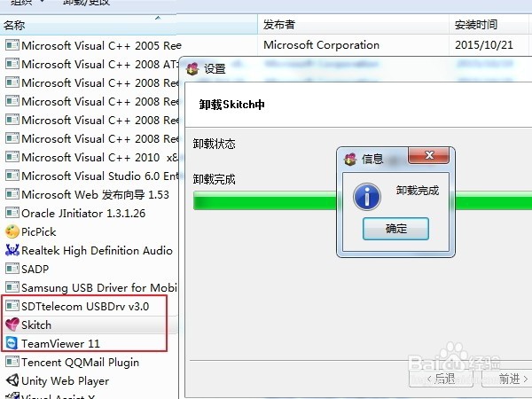Click the 确定 button in the 信息 dialog
The image size is (532, 399).
click(395, 229)
